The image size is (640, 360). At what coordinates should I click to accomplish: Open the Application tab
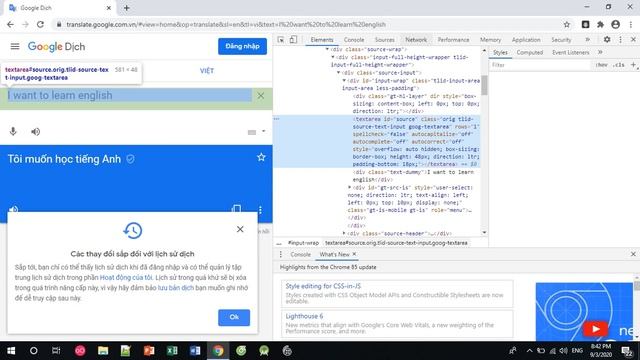526,40
